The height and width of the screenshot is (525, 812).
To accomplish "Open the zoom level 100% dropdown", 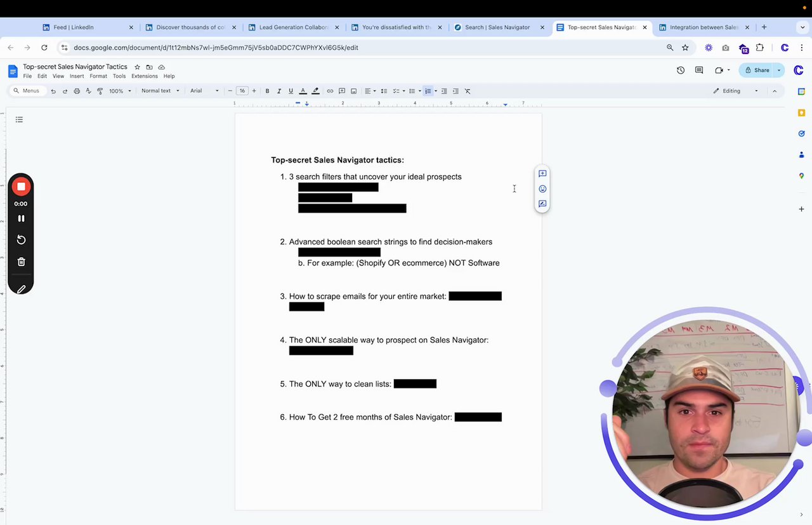I will 120,91.
